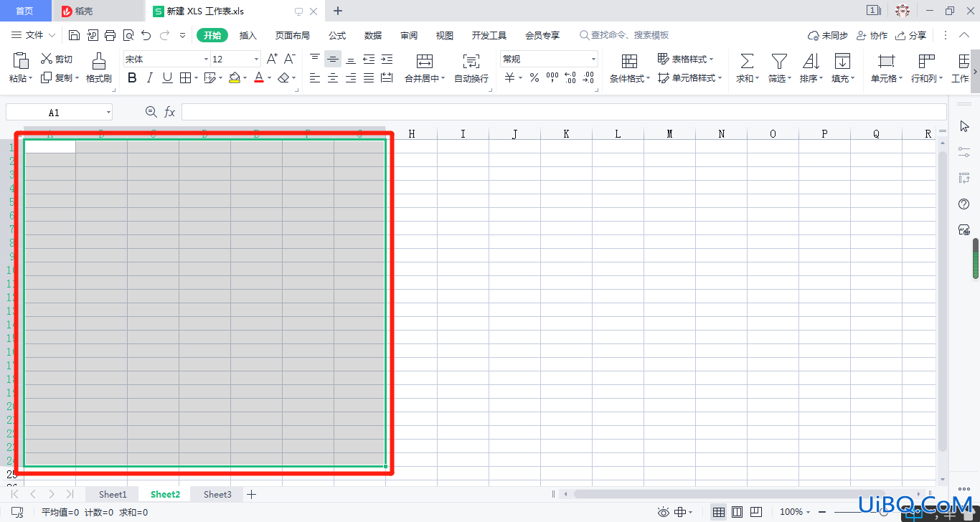Click the Share (分享) button
This screenshot has height=522, width=980.
pyautogui.click(x=910, y=35)
